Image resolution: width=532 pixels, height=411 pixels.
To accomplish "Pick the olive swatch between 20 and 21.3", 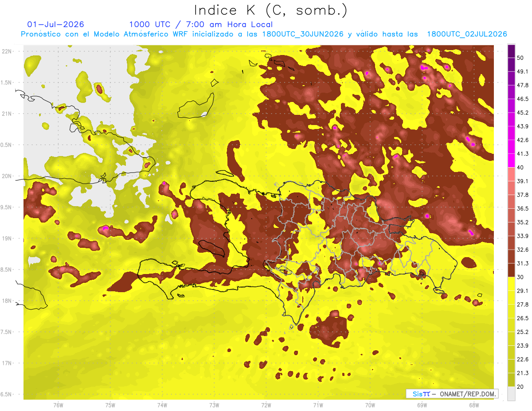I will pos(511,380).
